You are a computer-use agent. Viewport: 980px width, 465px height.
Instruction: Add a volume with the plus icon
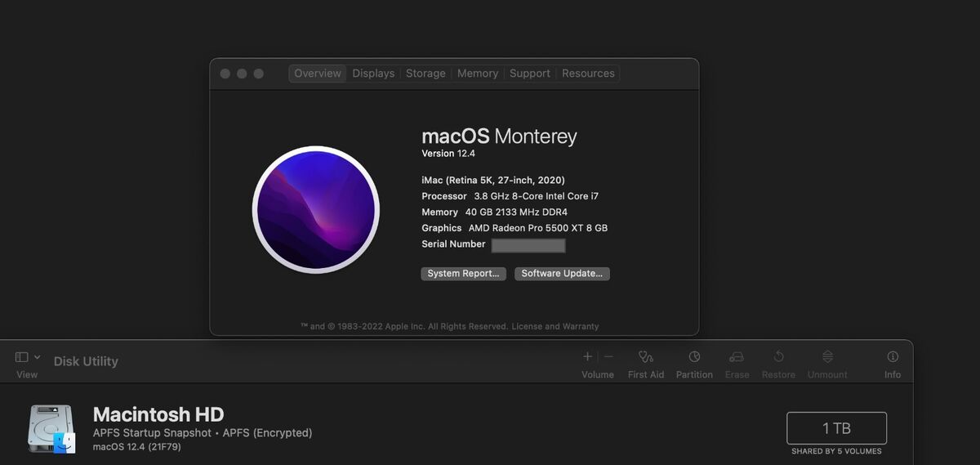(587, 356)
